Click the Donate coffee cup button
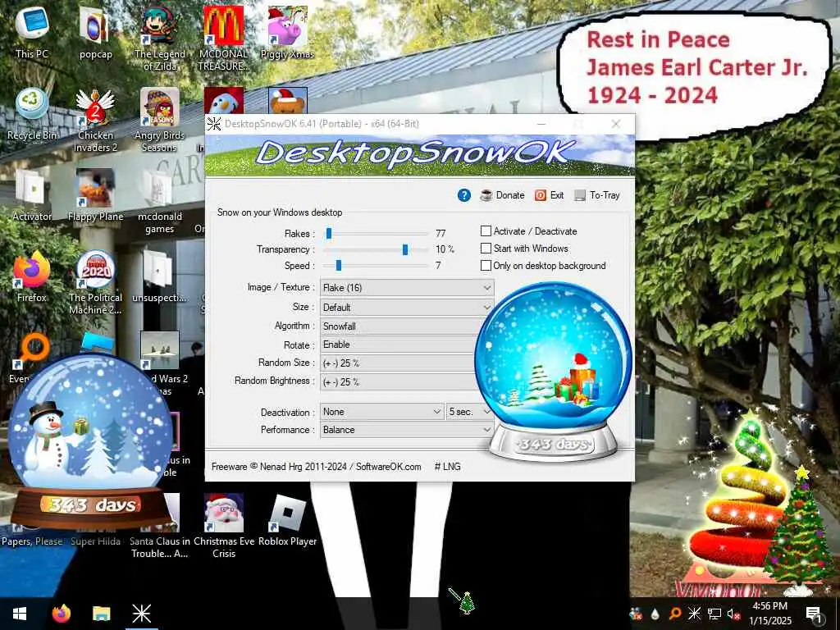This screenshot has width=840, height=630. [502, 195]
